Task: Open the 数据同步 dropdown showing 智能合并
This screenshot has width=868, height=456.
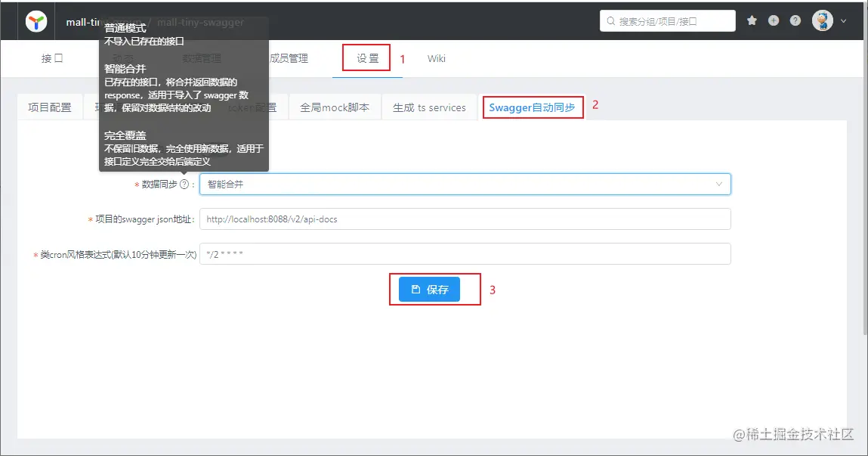Action: pyautogui.click(x=465, y=185)
